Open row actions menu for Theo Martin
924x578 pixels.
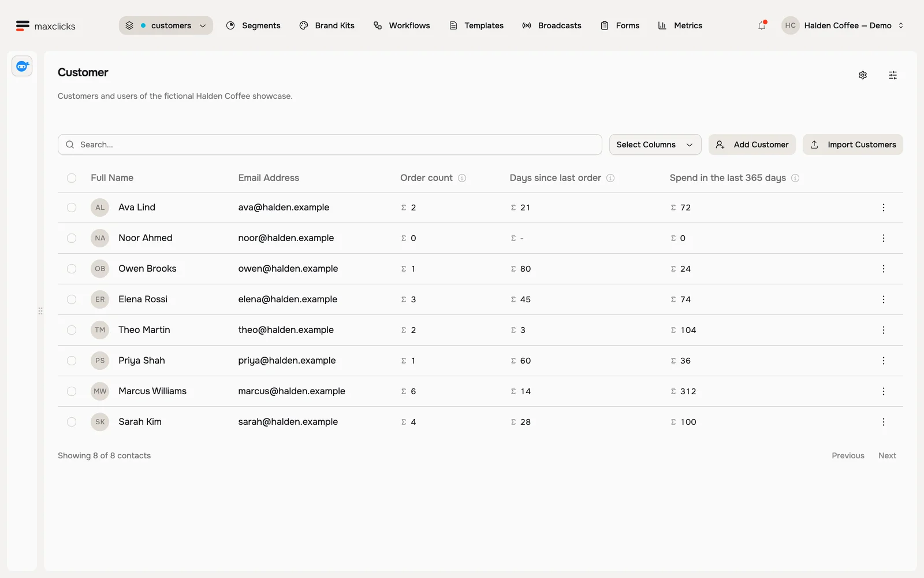(884, 330)
